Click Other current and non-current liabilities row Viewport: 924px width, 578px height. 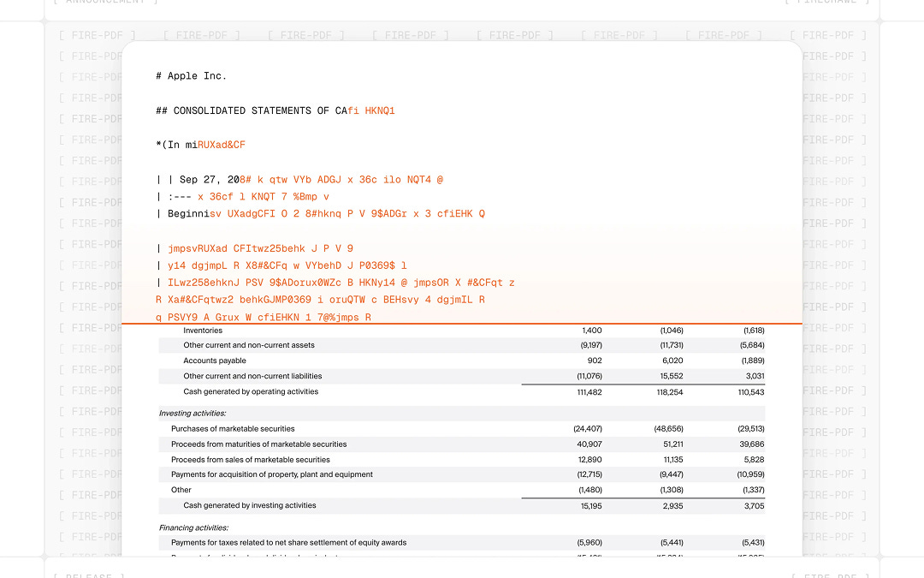(462, 376)
